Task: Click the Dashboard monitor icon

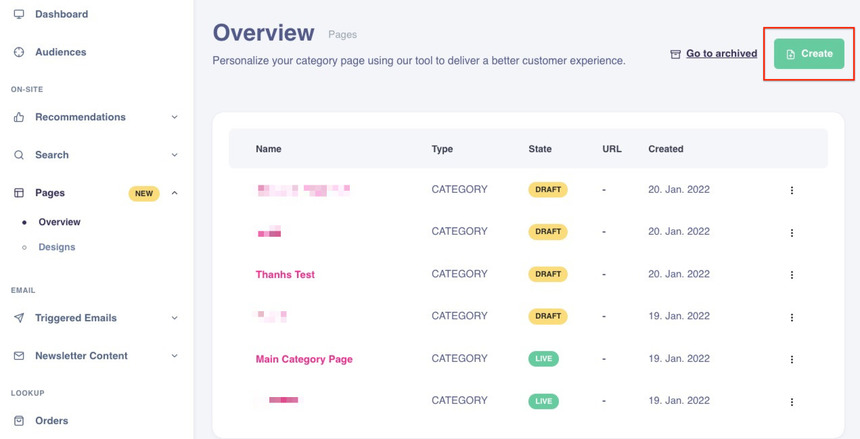Action: click(19, 14)
